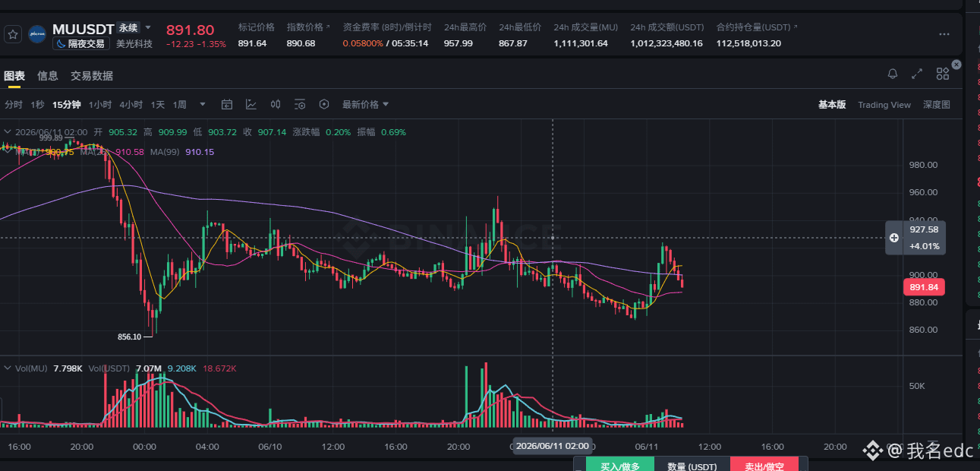980x471 pixels.
Task: Open the chart layout widgets grid icon
Action: tap(943, 74)
